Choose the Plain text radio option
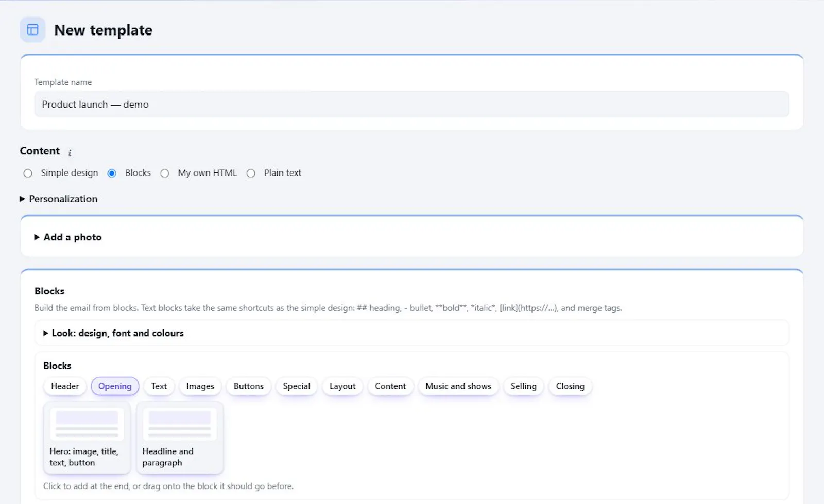The image size is (824, 504). point(251,173)
